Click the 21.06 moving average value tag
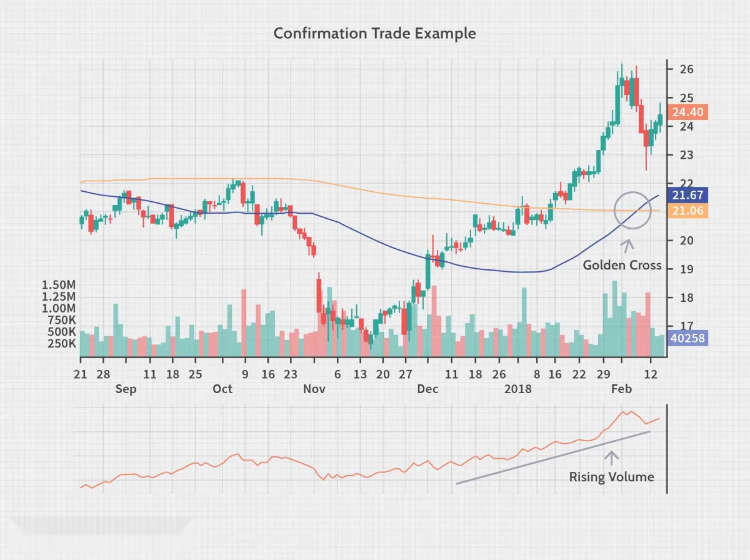The height and width of the screenshot is (560, 750). (x=687, y=211)
